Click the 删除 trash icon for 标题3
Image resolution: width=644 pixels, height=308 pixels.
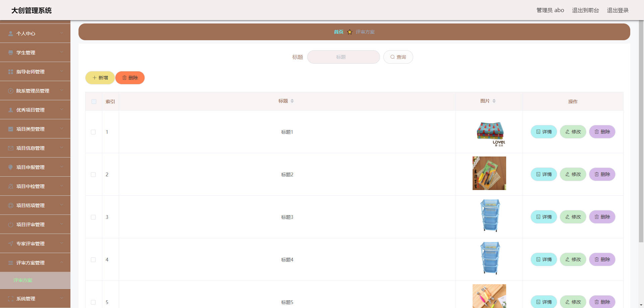[597, 217]
